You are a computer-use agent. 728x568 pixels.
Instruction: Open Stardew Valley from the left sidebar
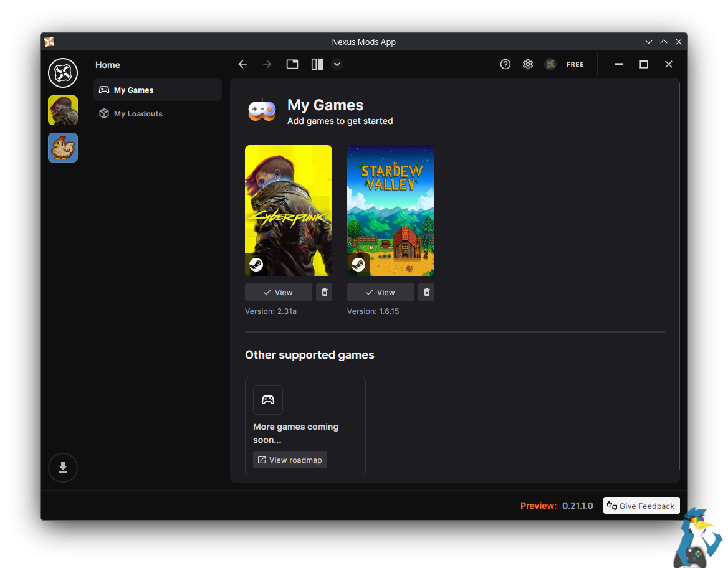pyautogui.click(x=63, y=148)
